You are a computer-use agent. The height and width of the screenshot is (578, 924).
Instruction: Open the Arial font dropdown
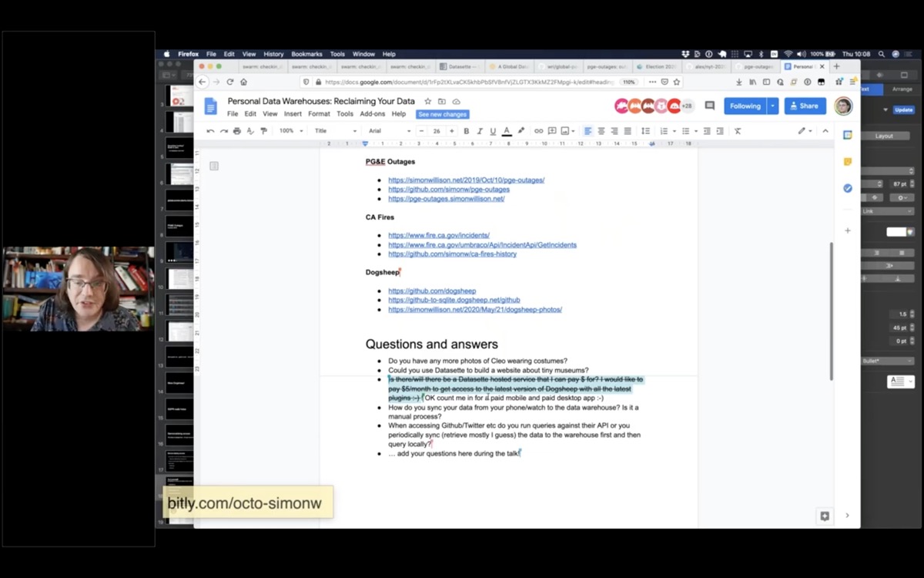tap(389, 131)
